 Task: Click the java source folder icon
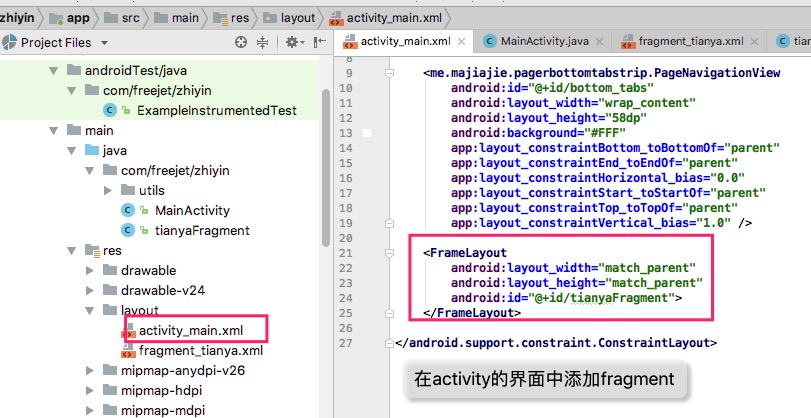[92, 151]
